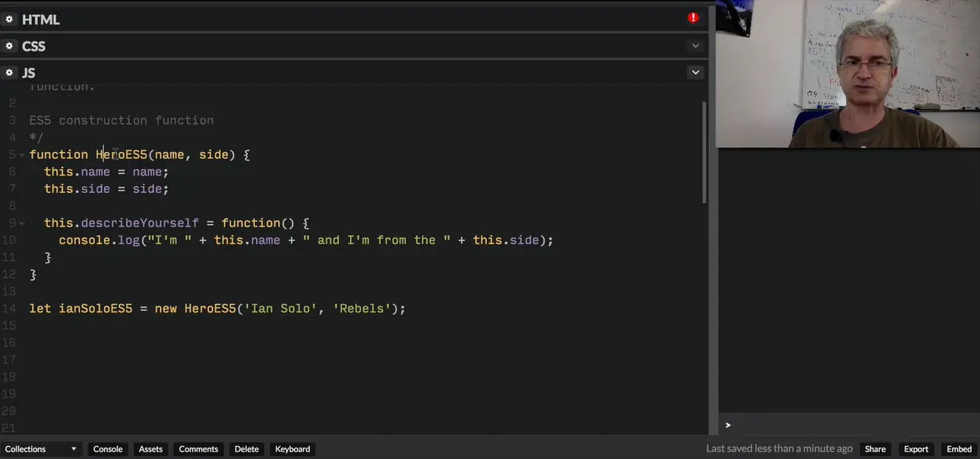
Task: Open the Console panel
Action: pyautogui.click(x=108, y=449)
